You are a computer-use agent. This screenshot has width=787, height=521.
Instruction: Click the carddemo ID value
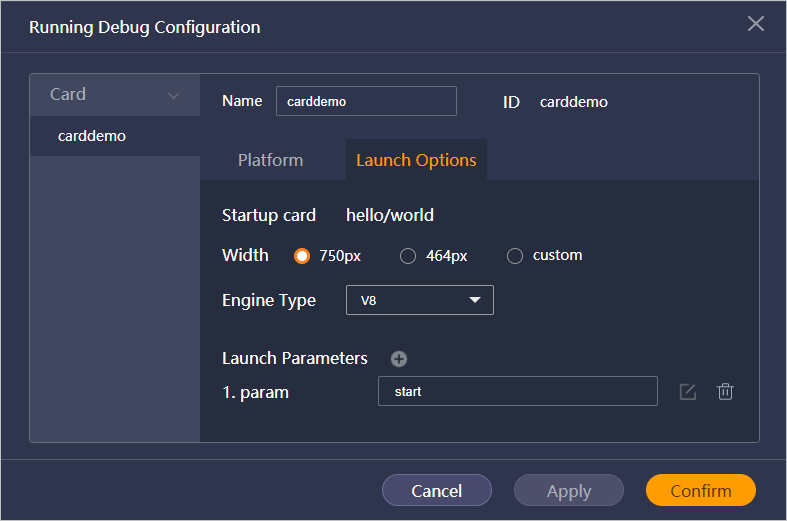pyautogui.click(x=574, y=102)
